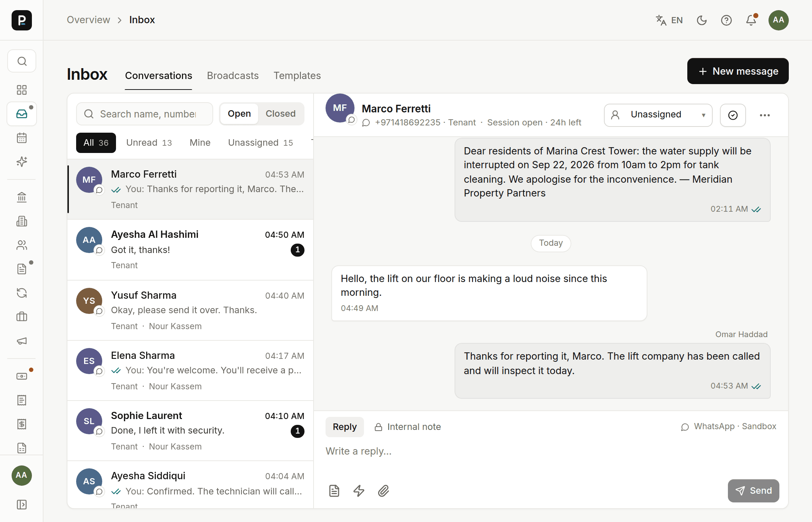Image resolution: width=812 pixels, height=522 pixels.
Task: Open the Unassigned assignee dropdown
Action: [x=658, y=115]
